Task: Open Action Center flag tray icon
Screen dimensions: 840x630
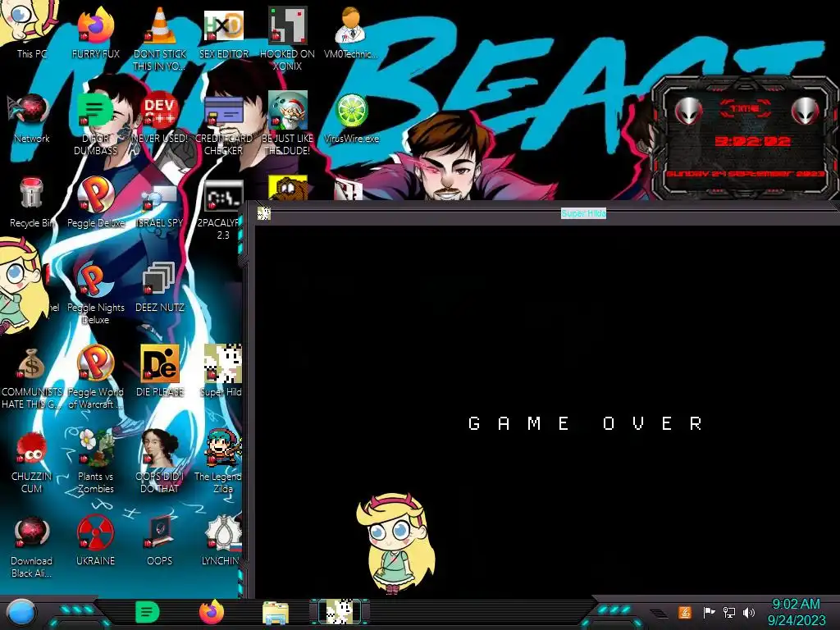Action: [x=709, y=612]
